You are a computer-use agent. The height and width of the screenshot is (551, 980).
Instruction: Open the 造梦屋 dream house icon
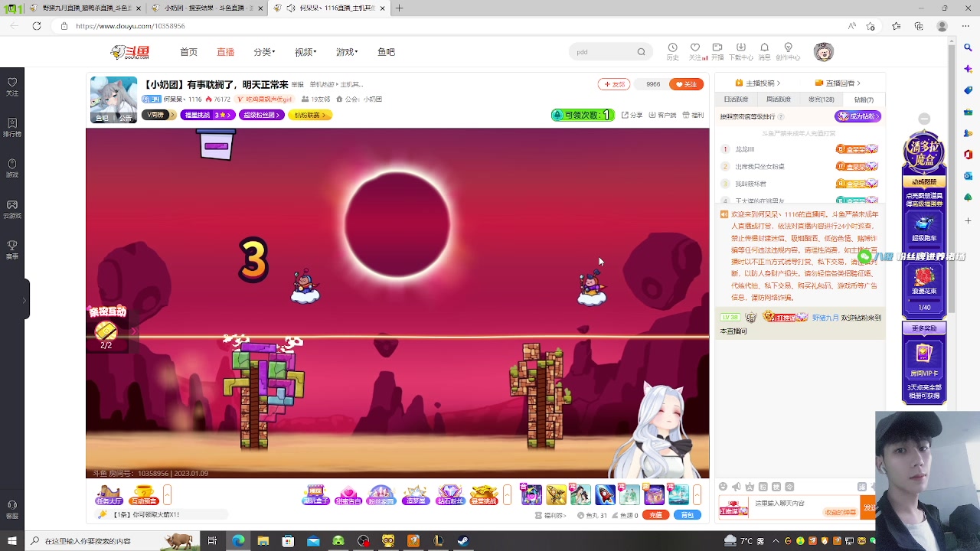tap(416, 494)
